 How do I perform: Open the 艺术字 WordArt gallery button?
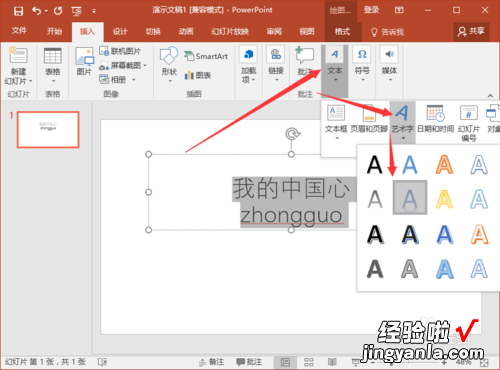[403, 122]
